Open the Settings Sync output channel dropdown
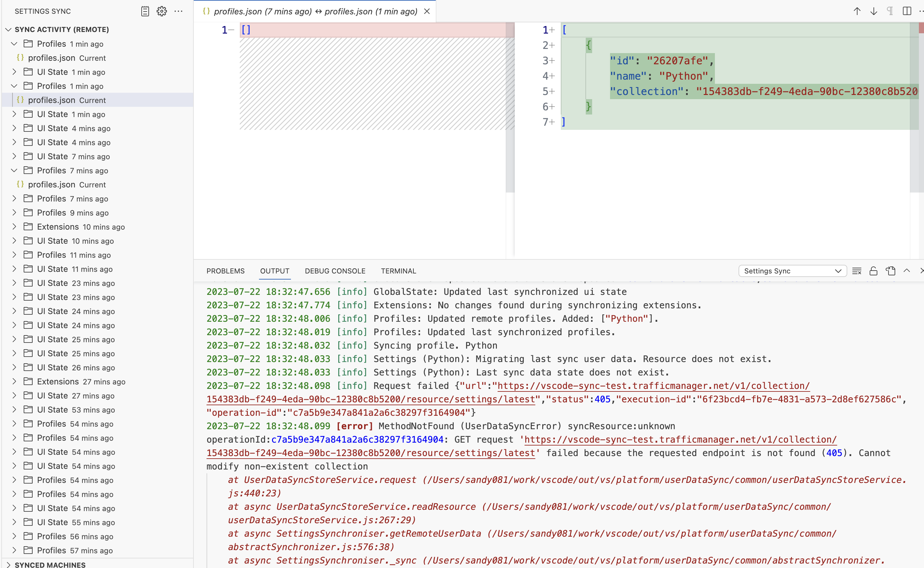The width and height of the screenshot is (924, 568). 792,271
